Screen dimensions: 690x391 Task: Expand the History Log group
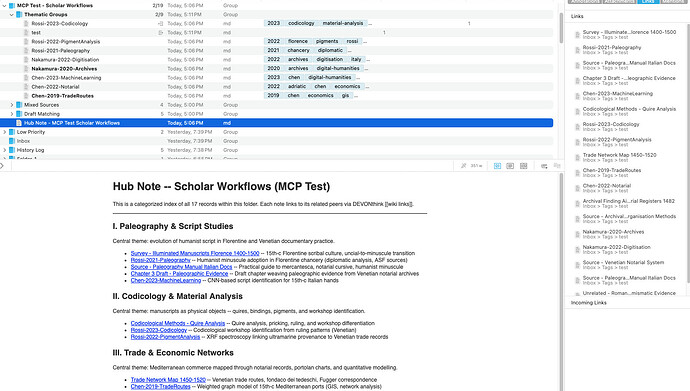pyautogui.click(x=4, y=150)
